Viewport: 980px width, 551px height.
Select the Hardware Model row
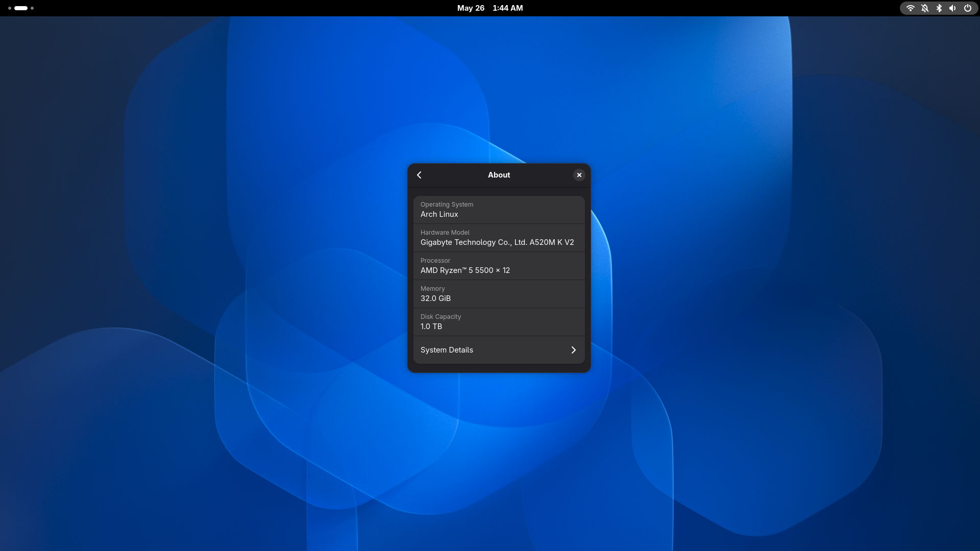click(x=499, y=238)
